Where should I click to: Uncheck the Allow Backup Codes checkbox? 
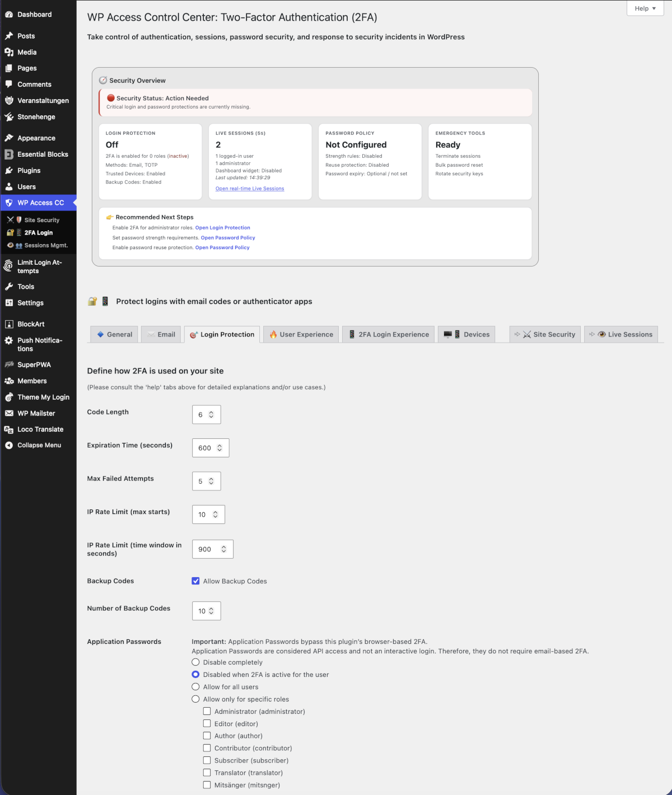[x=195, y=581]
